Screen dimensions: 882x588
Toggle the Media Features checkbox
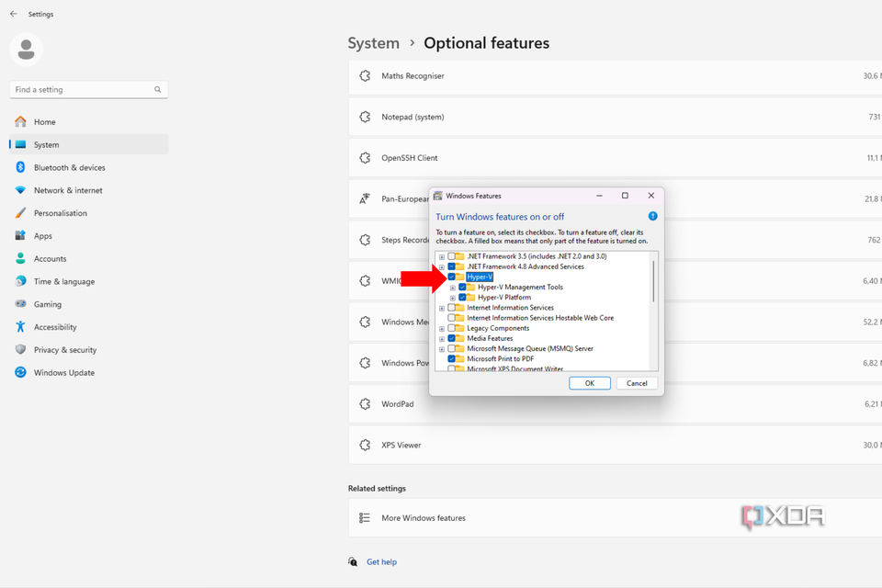click(452, 338)
